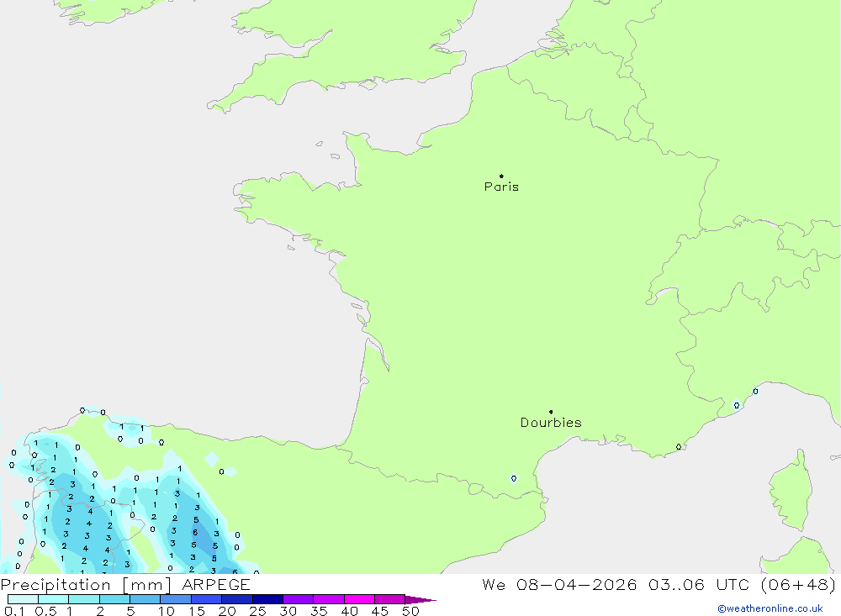
Task: Pick the 45–50 mm legend swatch
Action: coord(390,599)
